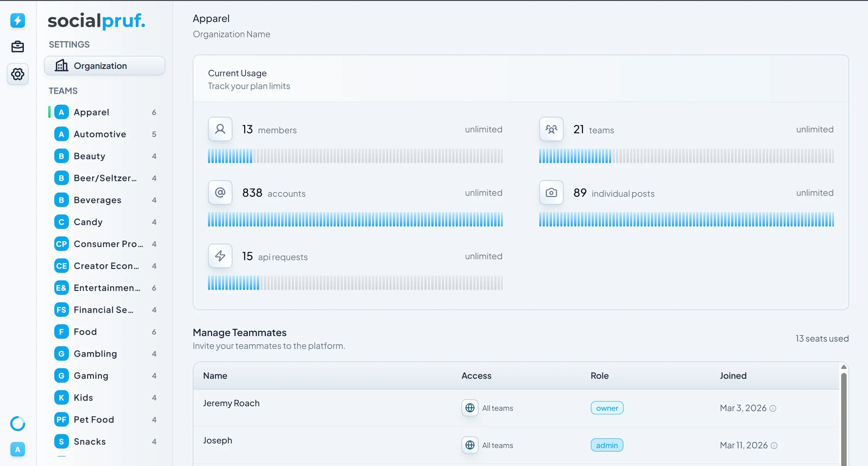Click the Apparel organization name field
Viewport: 868px width, 466px height.
coord(211,18)
